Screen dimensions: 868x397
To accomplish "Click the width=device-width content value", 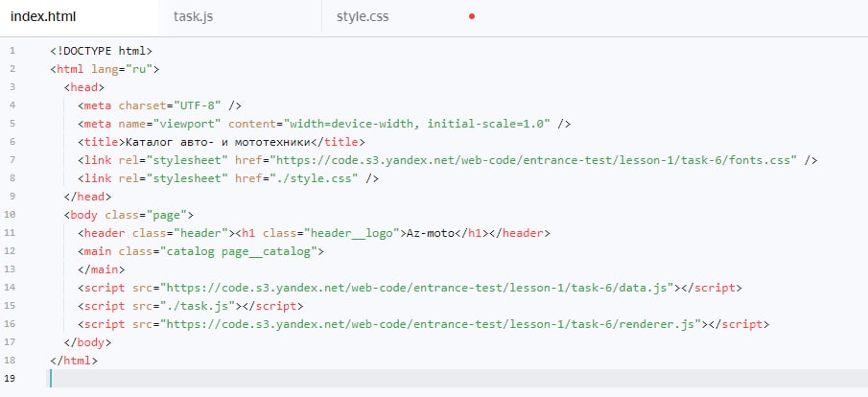I will 352,124.
